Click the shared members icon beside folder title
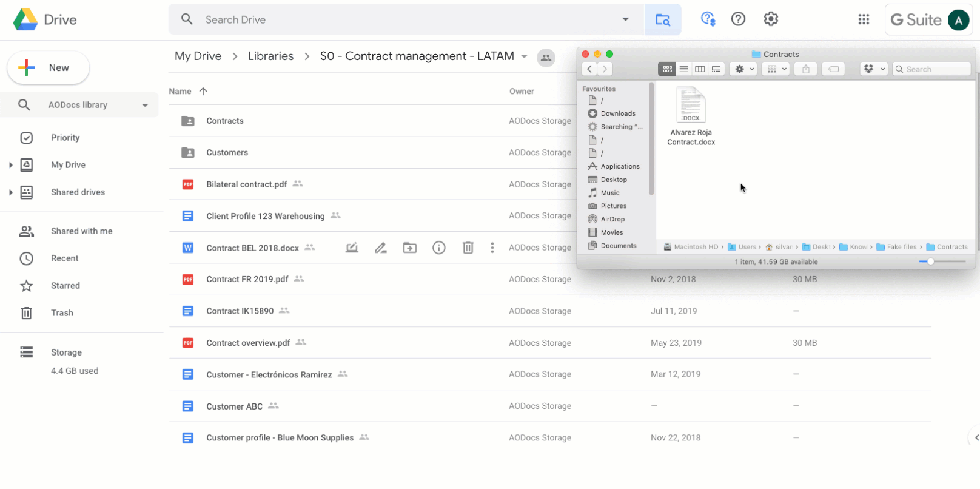 pos(546,58)
